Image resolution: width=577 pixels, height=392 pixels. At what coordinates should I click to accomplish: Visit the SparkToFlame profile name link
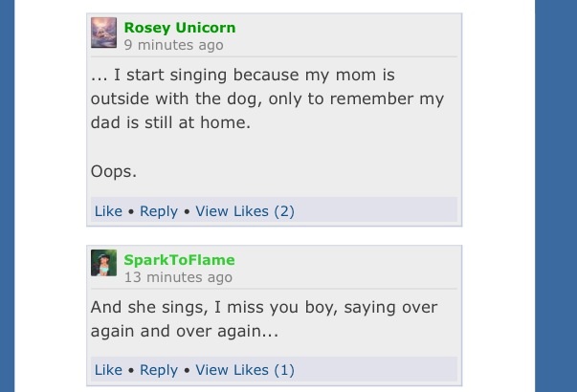click(x=179, y=260)
